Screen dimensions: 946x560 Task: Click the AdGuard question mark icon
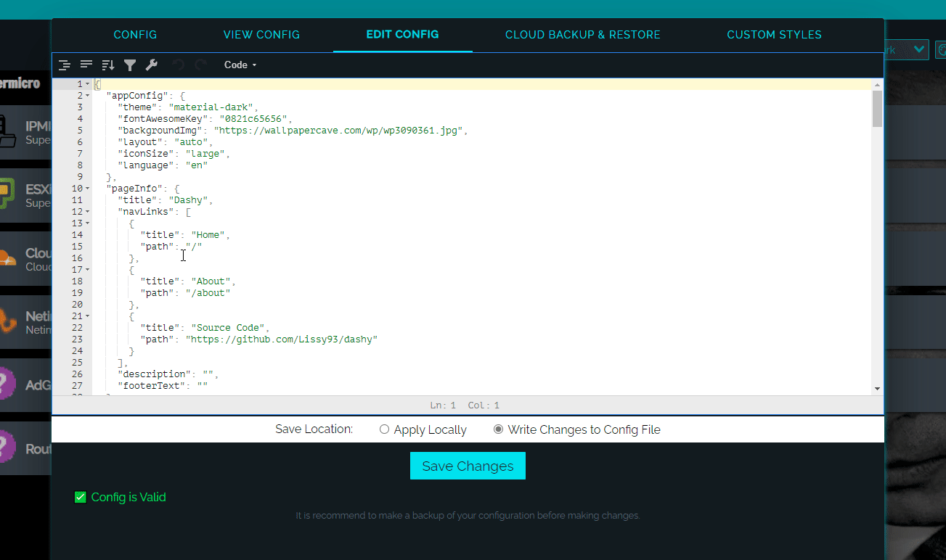pos(6,384)
